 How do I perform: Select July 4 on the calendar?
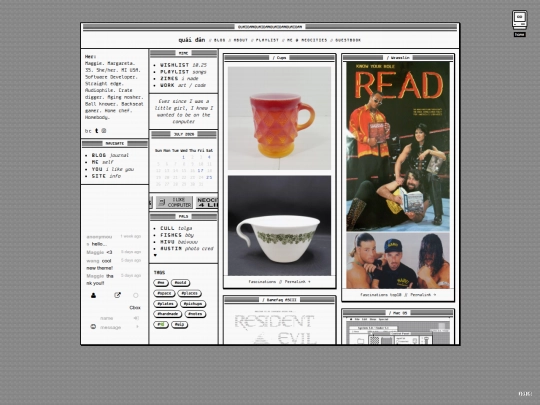click(x=209, y=157)
